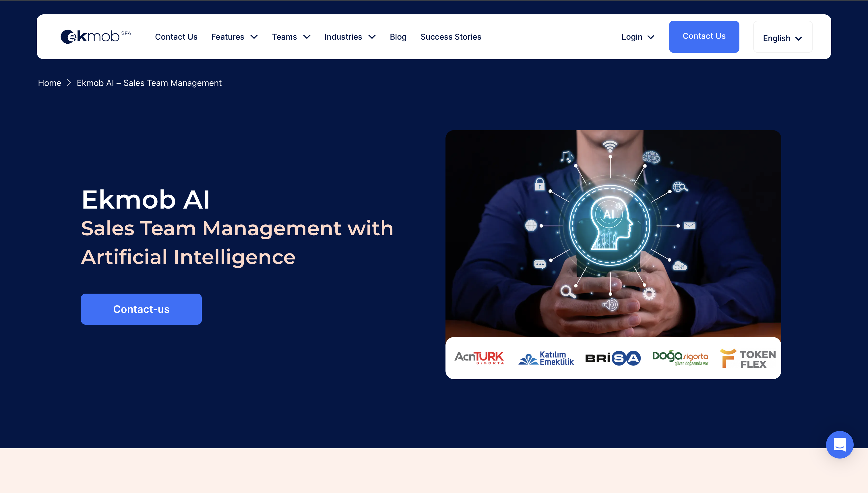Change language via English selector
The image size is (868, 493).
coord(782,38)
